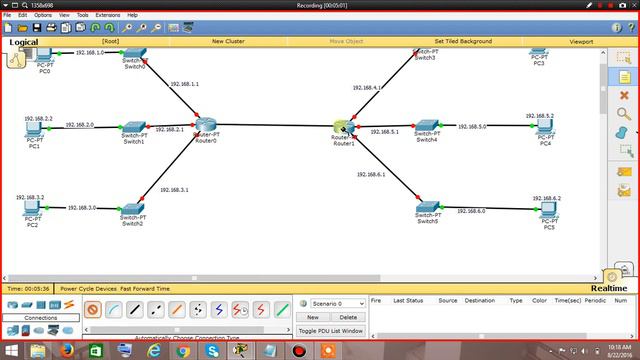Switch to the Logical workspace tab

tap(24, 42)
